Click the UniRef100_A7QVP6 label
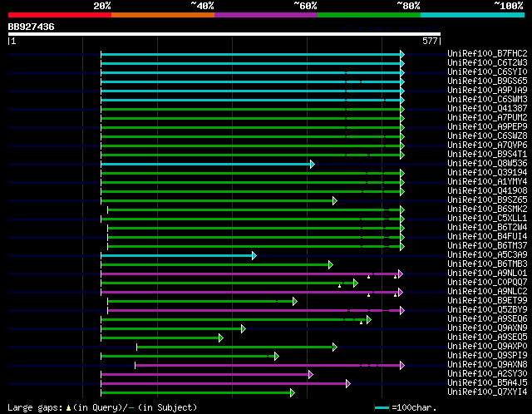 (487, 145)
